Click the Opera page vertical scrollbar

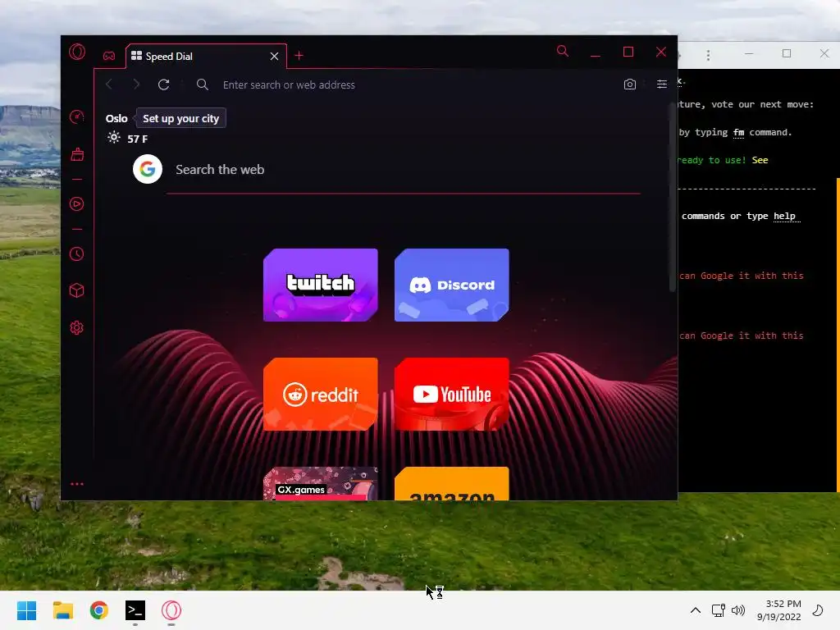click(x=673, y=199)
